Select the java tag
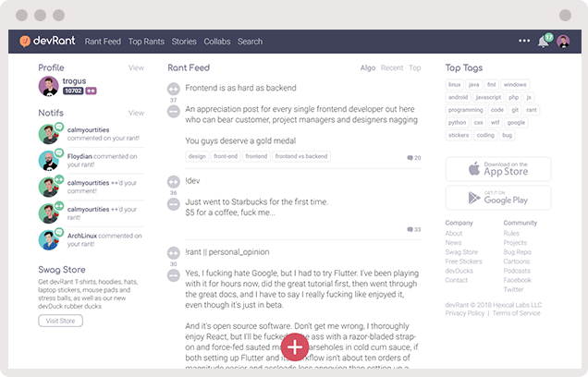 pos(473,85)
